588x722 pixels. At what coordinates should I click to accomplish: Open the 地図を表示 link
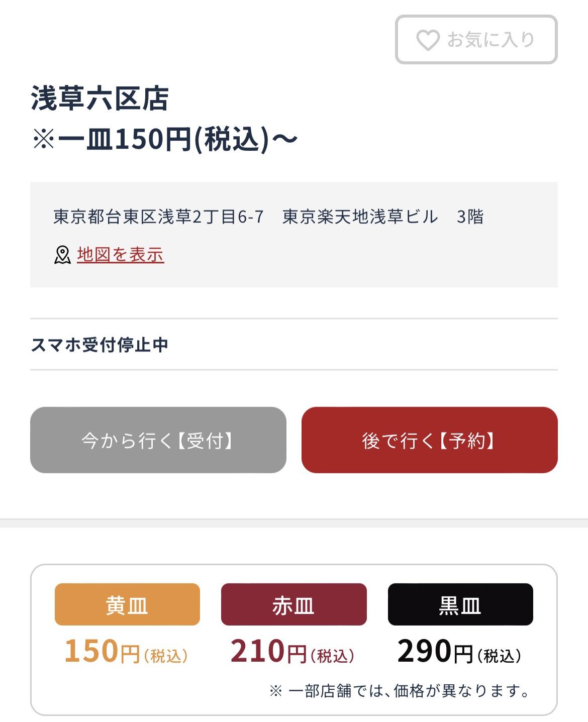121,255
